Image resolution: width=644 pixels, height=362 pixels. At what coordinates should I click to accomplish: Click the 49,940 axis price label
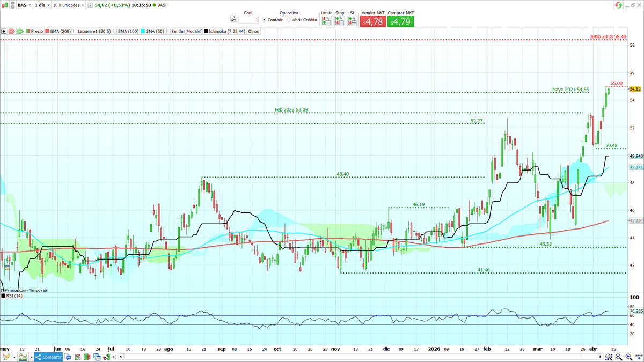(x=635, y=156)
